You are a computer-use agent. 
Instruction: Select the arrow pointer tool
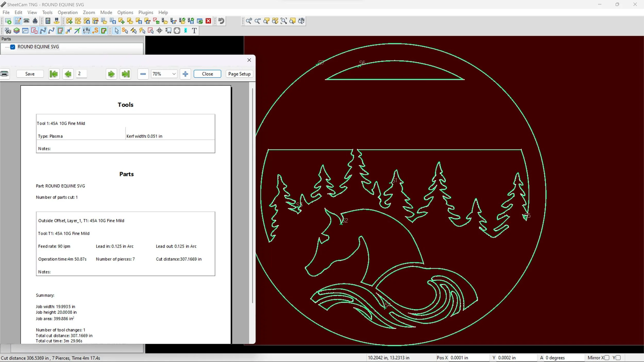[117, 31]
